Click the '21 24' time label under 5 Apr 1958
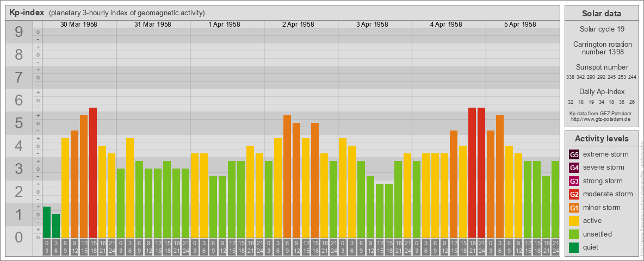 (x=555, y=247)
